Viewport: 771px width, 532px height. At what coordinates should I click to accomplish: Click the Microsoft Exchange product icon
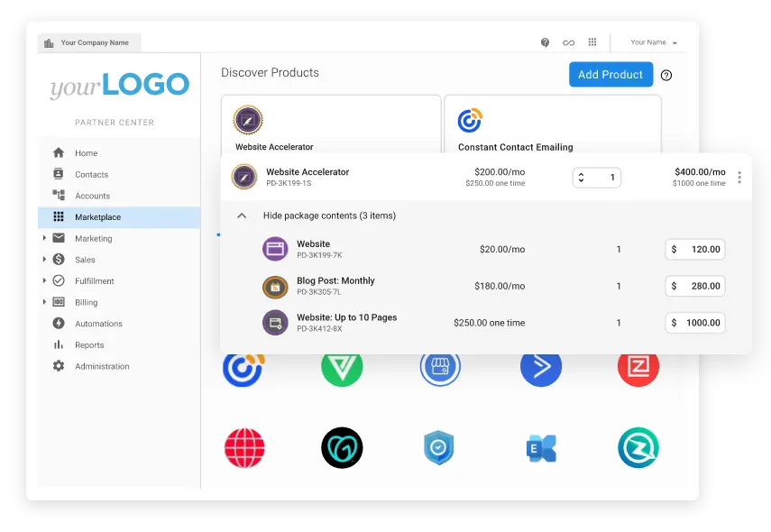[x=541, y=447]
